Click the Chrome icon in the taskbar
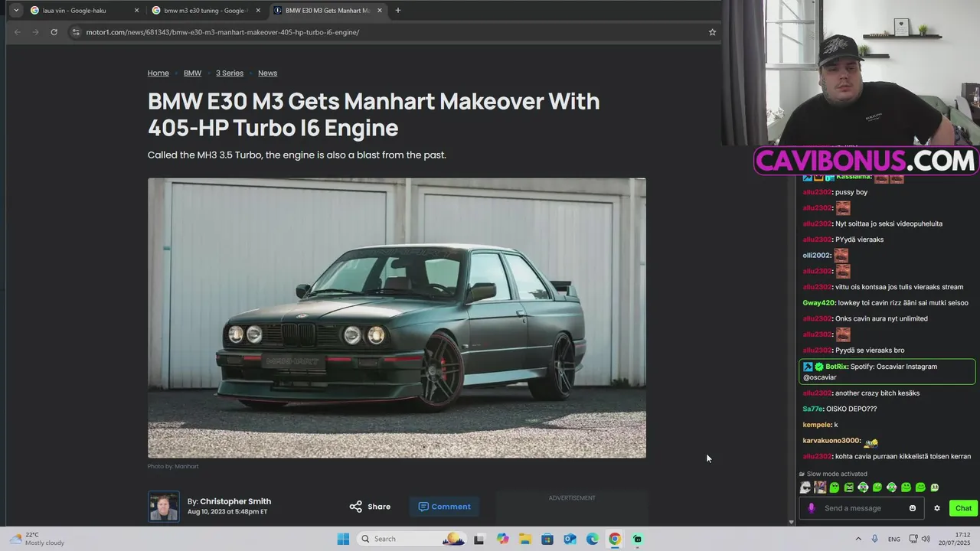The image size is (980, 551). click(x=615, y=539)
